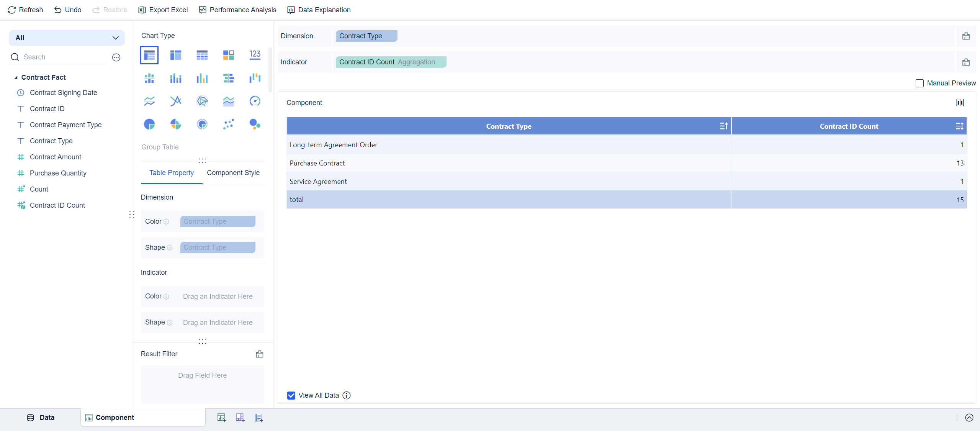Select the Contract Amount field

click(56, 157)
